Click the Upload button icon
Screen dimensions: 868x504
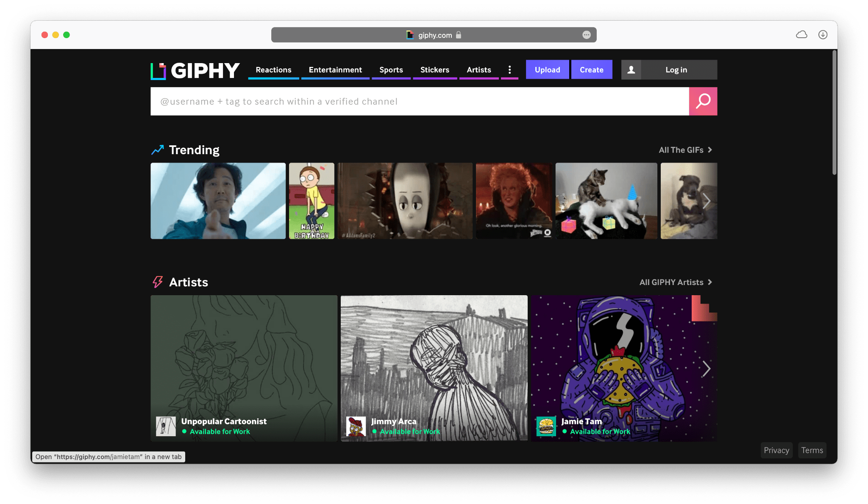click(545, 69)
